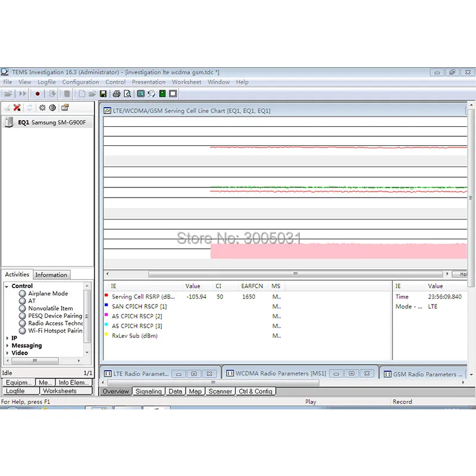The height and width of the screenshot is (476, 476).
Task: Click the full screen square toolbar icon
Action: (x=173, y=94)
